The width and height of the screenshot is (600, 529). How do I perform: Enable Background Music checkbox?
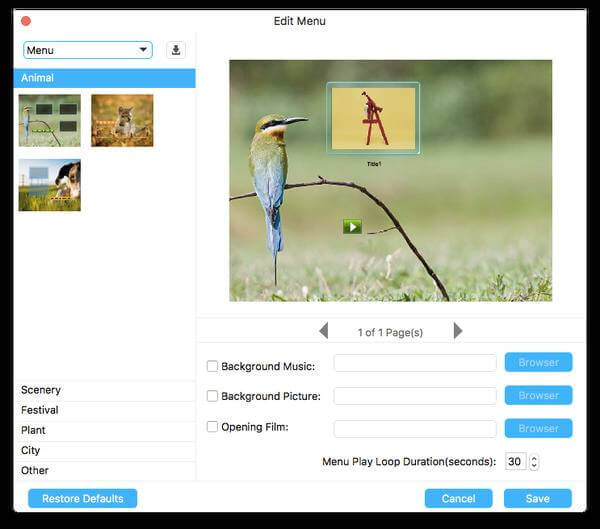click(212, 366)
